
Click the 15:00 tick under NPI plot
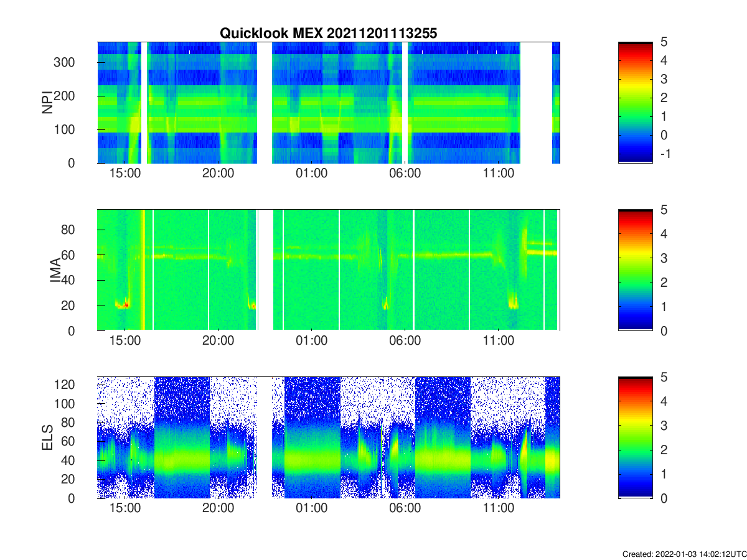[125, 174]
